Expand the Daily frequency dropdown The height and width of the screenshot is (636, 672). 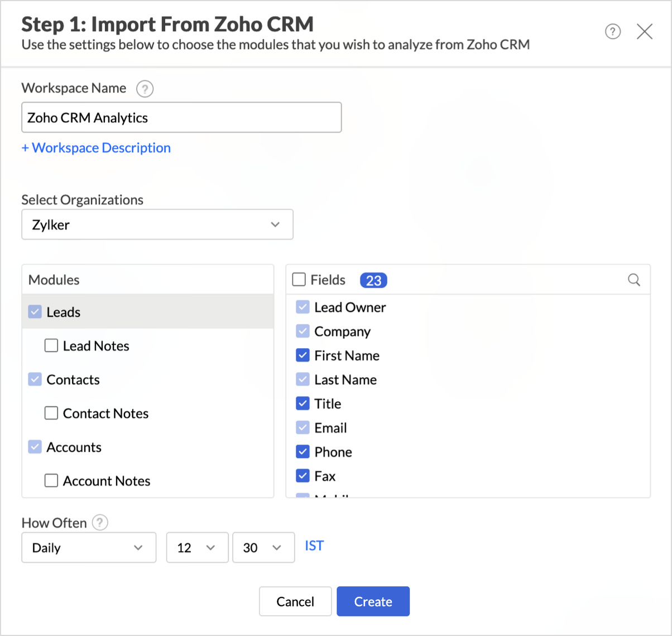(89, 548)
